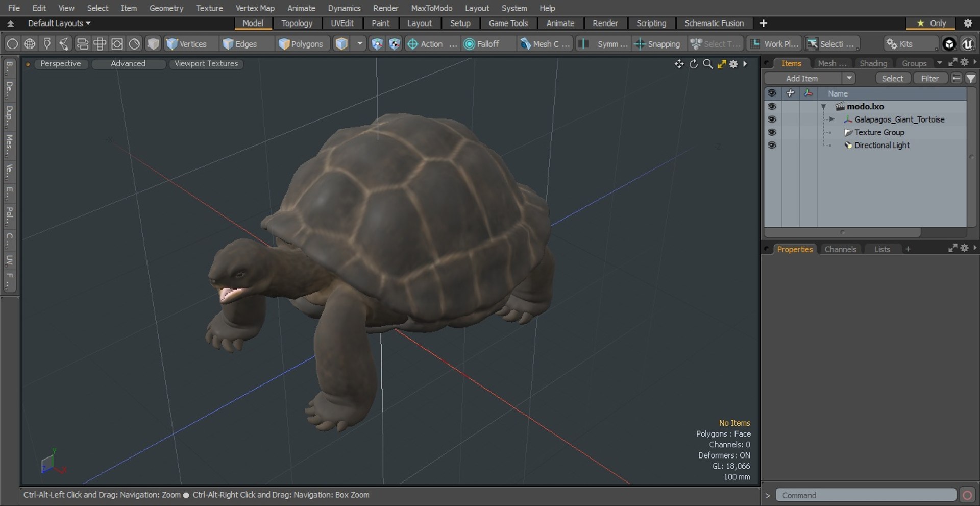The image size is (980, 506).
Task: Add a new layout tab with plus
Action: [763, 23]
